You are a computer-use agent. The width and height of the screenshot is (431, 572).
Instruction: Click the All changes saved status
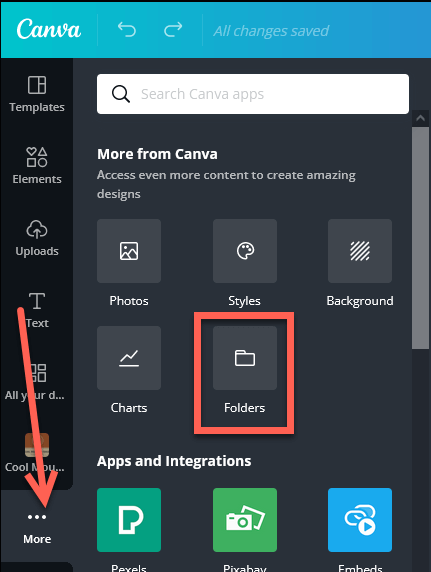click(271, 31)
